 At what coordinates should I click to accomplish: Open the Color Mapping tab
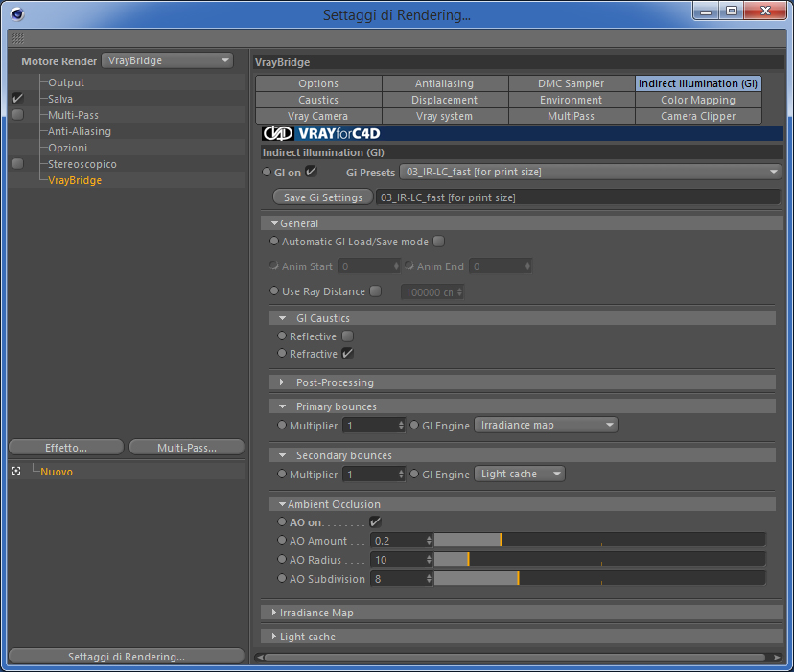pos(698,100)
